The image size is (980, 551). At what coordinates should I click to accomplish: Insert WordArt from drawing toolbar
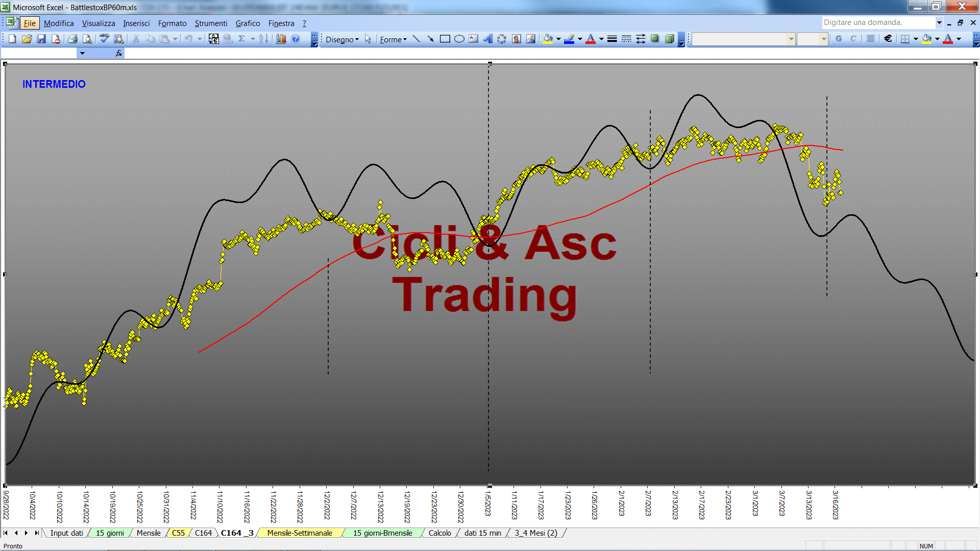(x=488, y=39)
